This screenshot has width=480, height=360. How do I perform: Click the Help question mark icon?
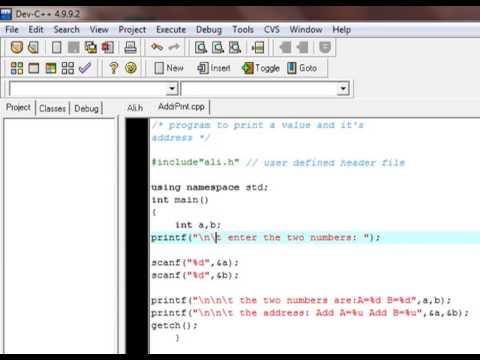[x=114, y=68]
